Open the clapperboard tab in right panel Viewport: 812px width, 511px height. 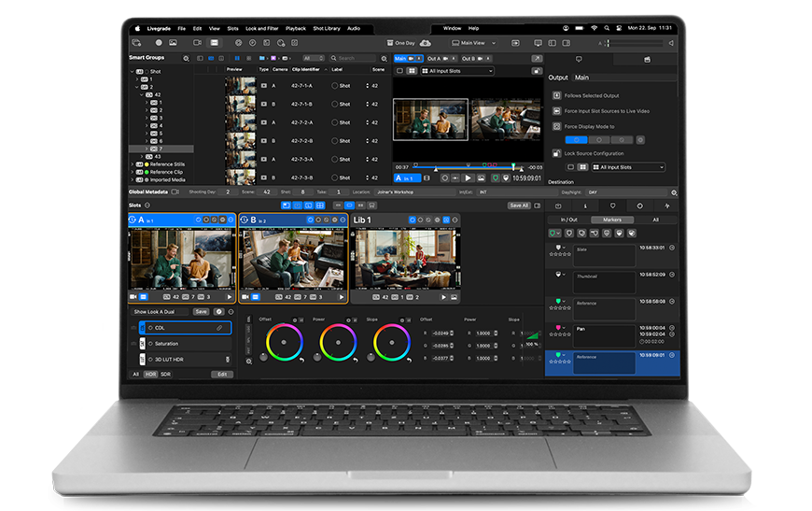[x=647, y=60]
